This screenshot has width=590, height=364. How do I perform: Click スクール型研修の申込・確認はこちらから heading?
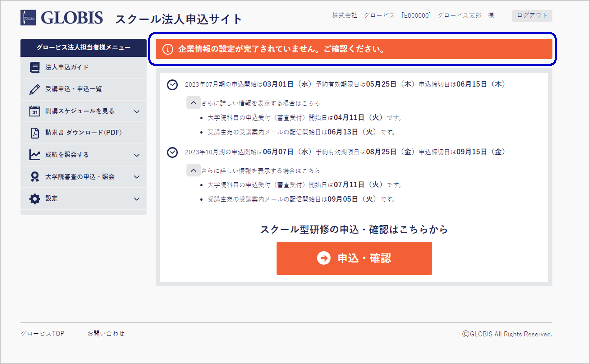[x=354, y=229]
